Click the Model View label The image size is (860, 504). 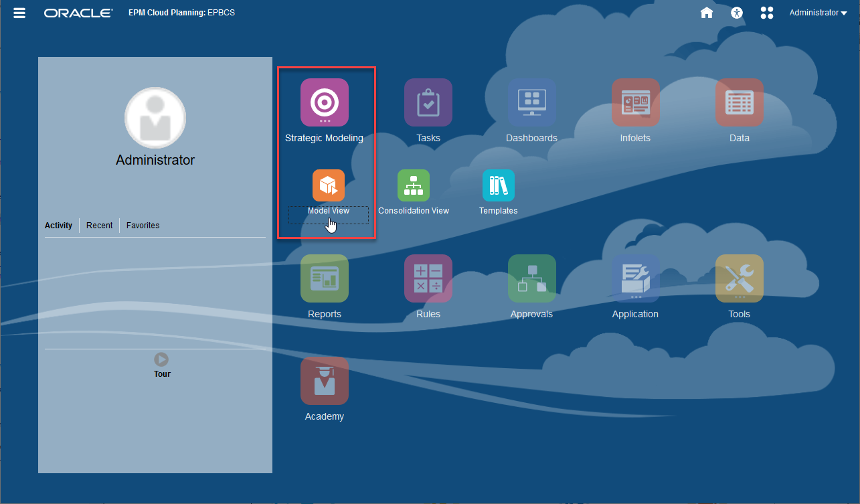[x=329, y=211]
